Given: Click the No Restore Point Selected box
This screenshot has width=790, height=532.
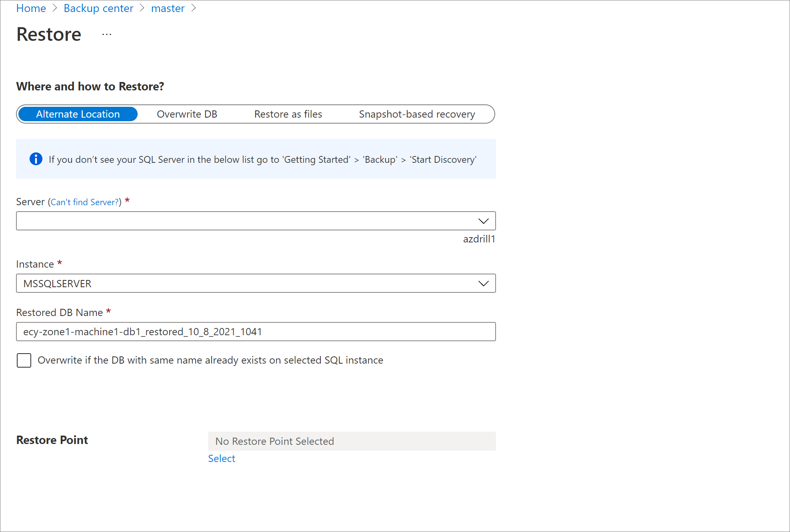Looking at the screenshot, I should tap(352, 441).
